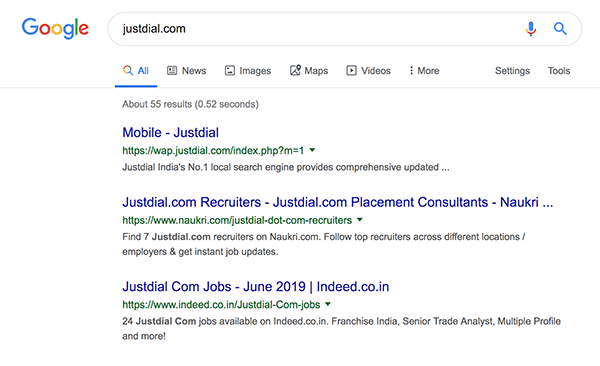This screenshot has width=600, height=366.
Task: Switch to the News tab label
Action: [194, 71]
